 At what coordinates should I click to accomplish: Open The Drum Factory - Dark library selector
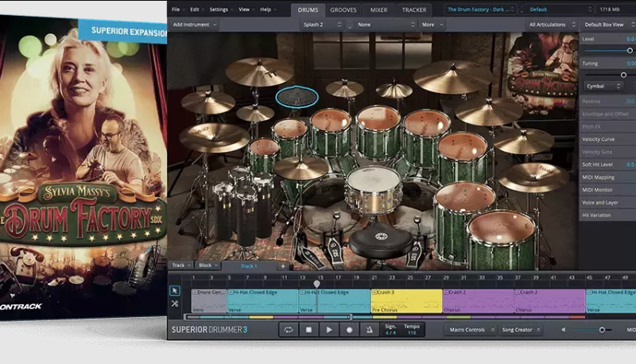(481, 10)
